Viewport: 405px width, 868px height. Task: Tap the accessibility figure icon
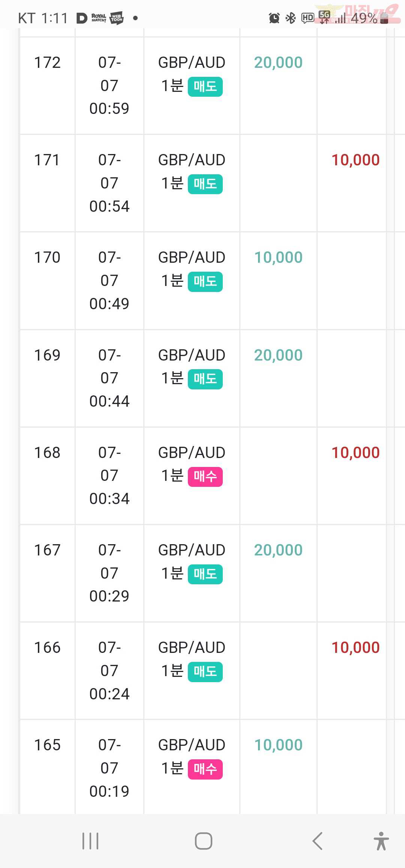pos(381,841)
